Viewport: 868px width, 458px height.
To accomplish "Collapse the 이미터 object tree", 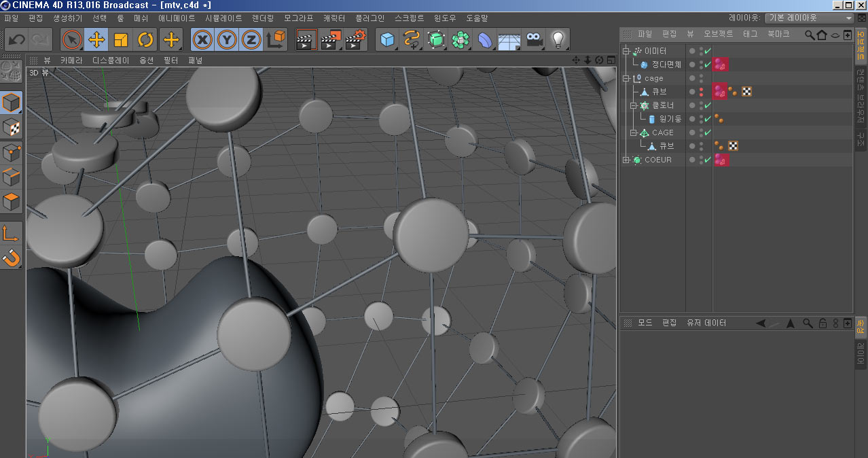I will pos(626,51).
